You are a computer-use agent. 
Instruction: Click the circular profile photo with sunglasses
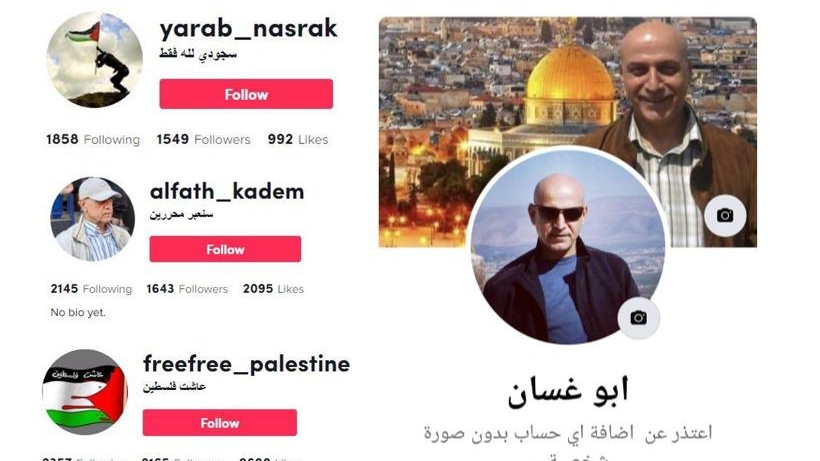click(567, 246)
